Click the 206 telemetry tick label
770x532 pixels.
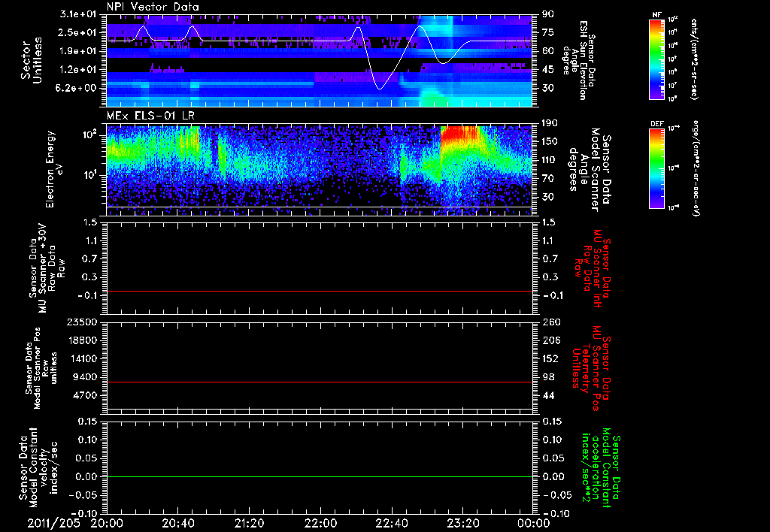(x=550, y=340)
